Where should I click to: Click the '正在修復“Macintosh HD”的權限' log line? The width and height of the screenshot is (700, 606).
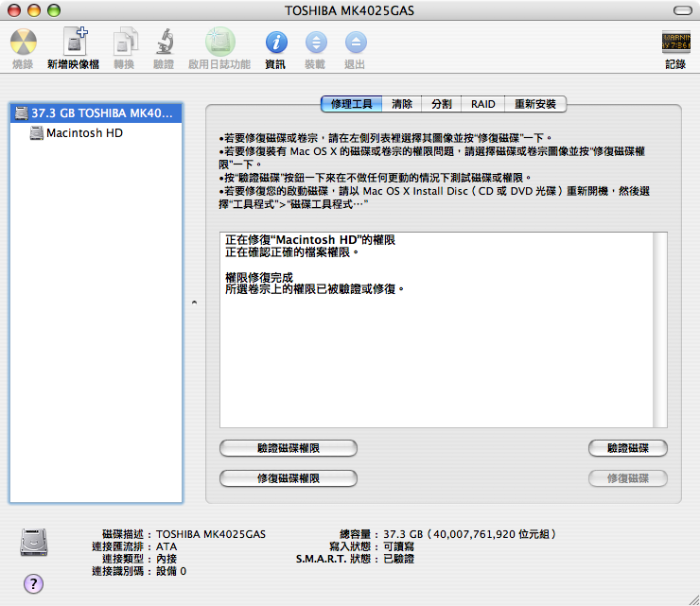[310, 240]
